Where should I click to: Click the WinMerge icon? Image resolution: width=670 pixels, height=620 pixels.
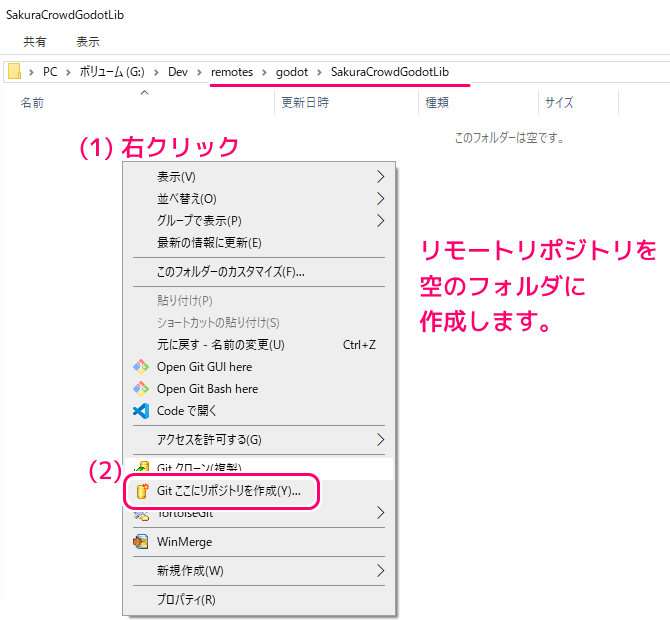141,542
